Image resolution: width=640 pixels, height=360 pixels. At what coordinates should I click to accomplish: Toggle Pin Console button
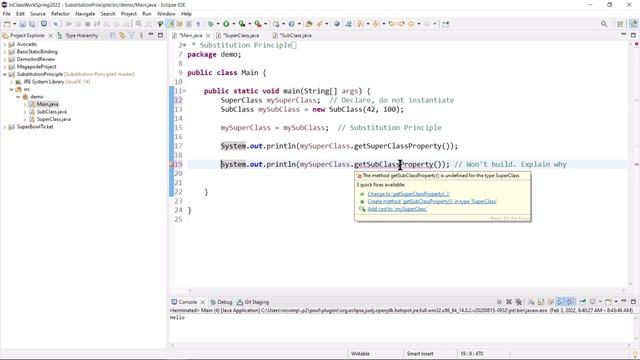pos(583,302)
